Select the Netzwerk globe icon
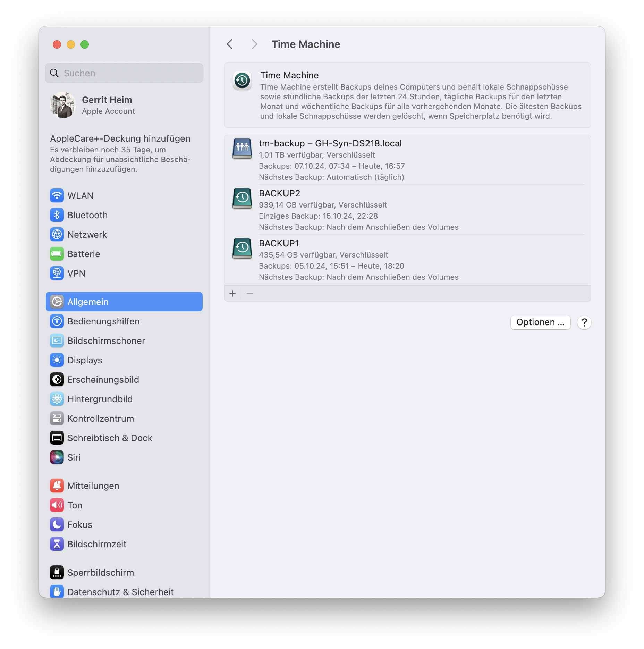Screen dimensions: 644x649 pyautogui.click(x=57, y=235)
